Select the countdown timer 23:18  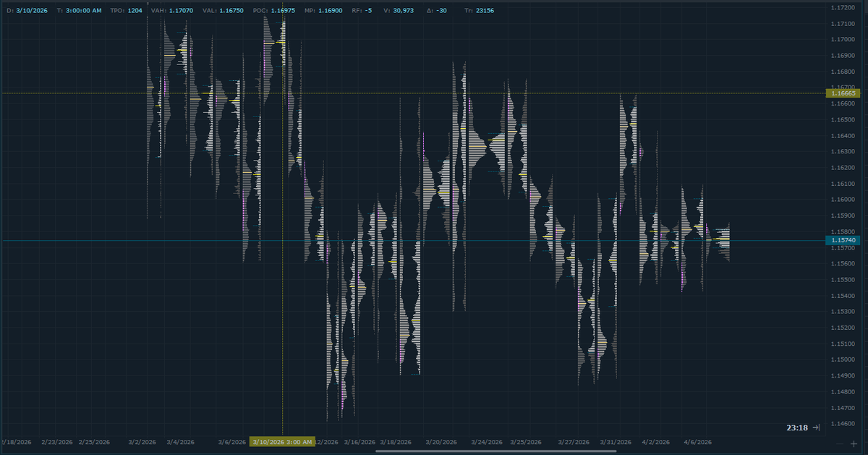coord(797,428)
